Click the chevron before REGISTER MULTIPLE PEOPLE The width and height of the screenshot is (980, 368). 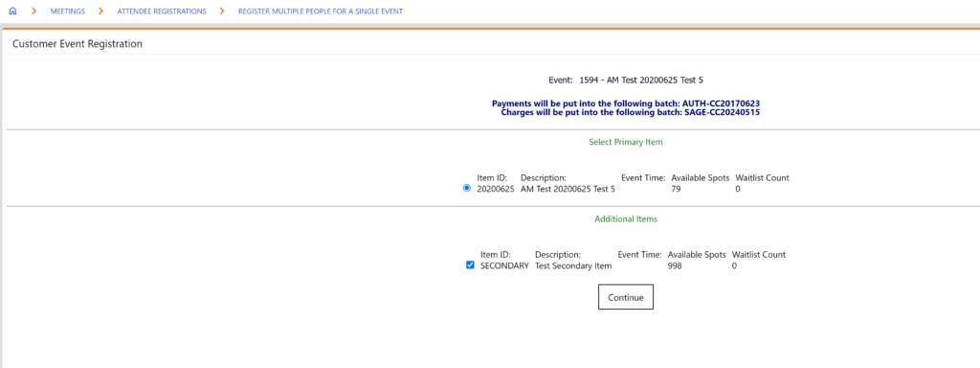tap(222, 11)
